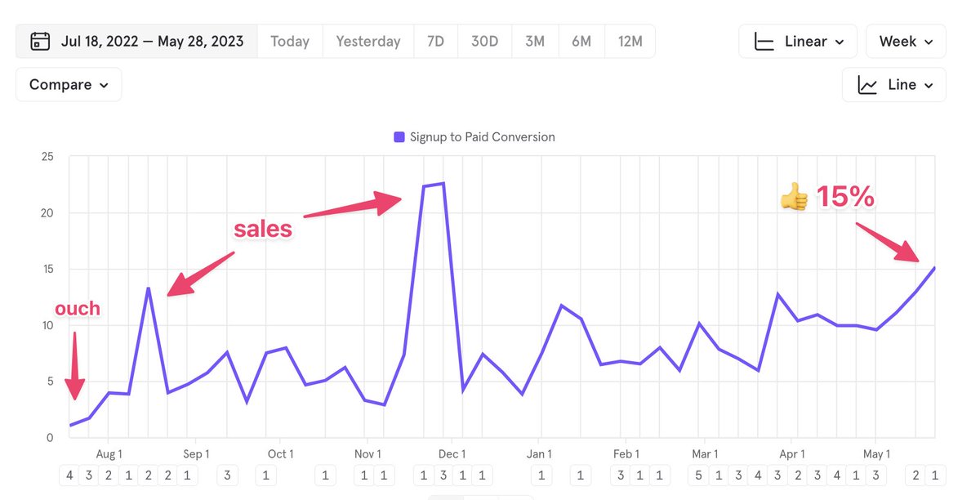The height and width of the screenshot is (500, 980).
Task: Open the Line chart type dropdown
Action: click(x=894, y=84)
